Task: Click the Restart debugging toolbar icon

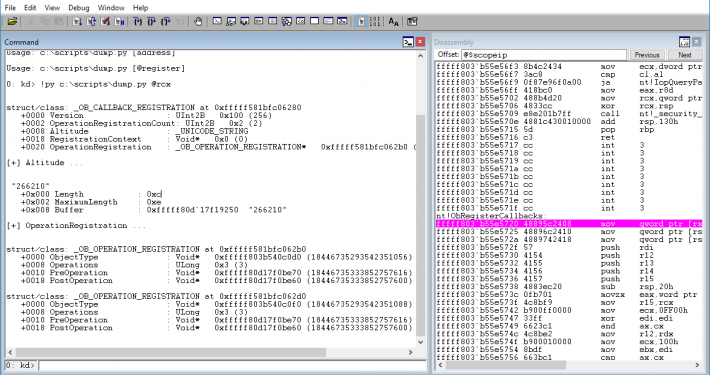Action: (91, 21)
